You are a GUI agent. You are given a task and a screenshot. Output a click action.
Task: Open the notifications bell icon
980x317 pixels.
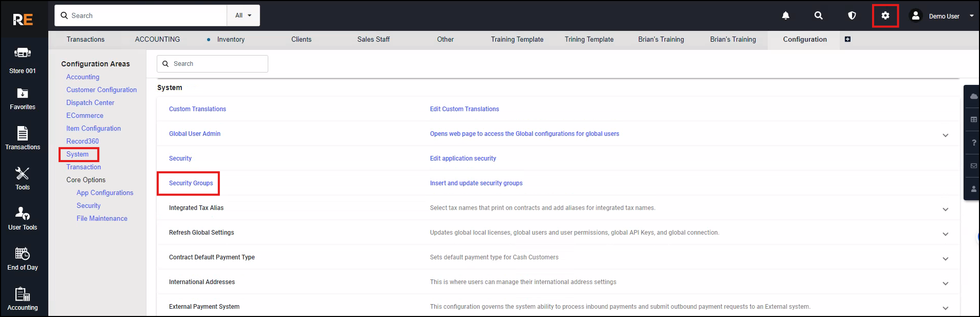click(x=785, y=16)
